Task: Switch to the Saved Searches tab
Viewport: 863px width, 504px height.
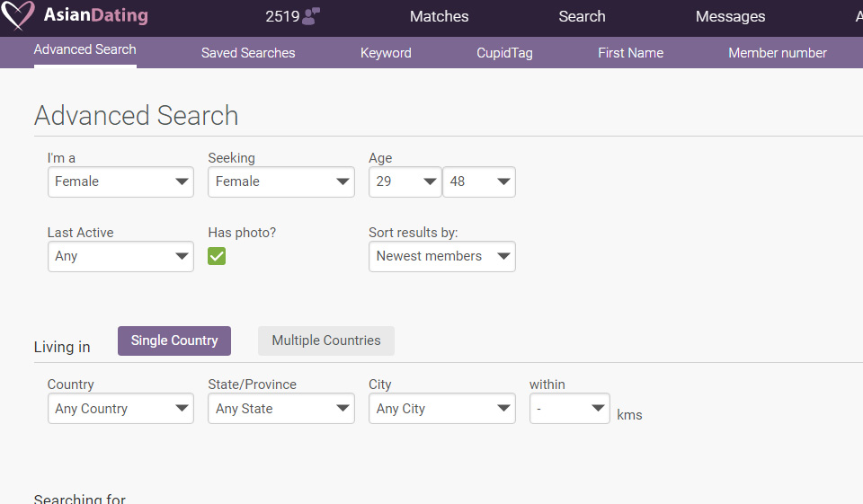Action: (x=248, y=53)
